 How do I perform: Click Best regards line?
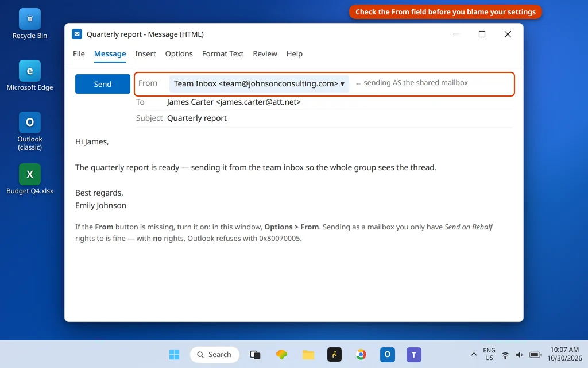click(x=99, y=193)
